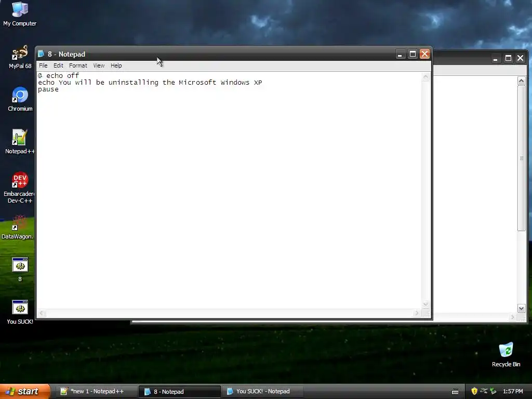
Task: Open the DataWagon desktop shortcut
Action: (x=18, y=227)
